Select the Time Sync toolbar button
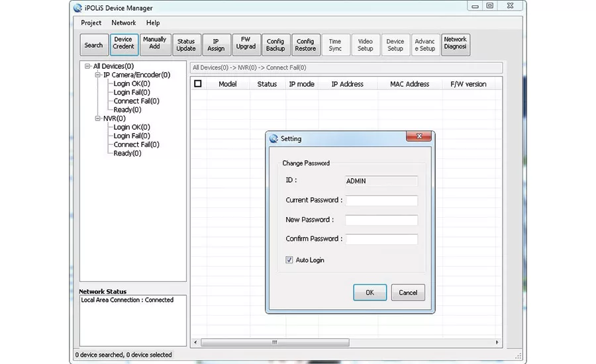 click(335, 45)
